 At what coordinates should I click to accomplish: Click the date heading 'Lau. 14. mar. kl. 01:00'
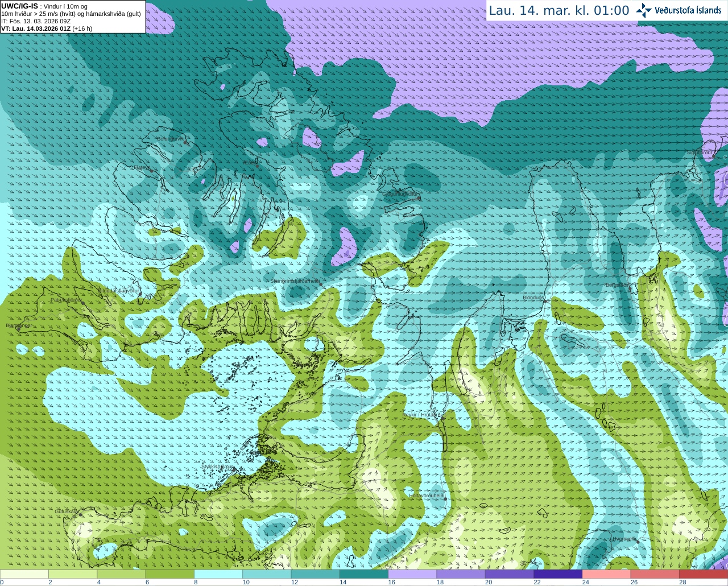(559, 11)
